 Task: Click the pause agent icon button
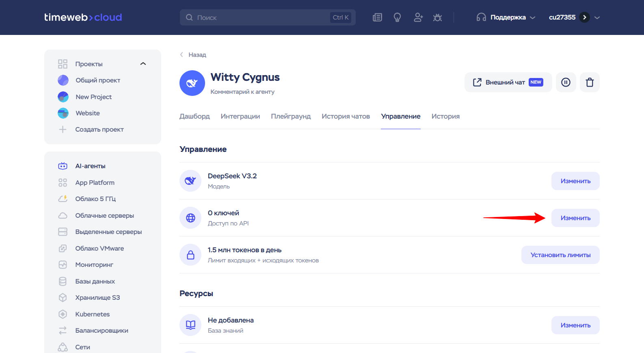[x=566, y=82]
